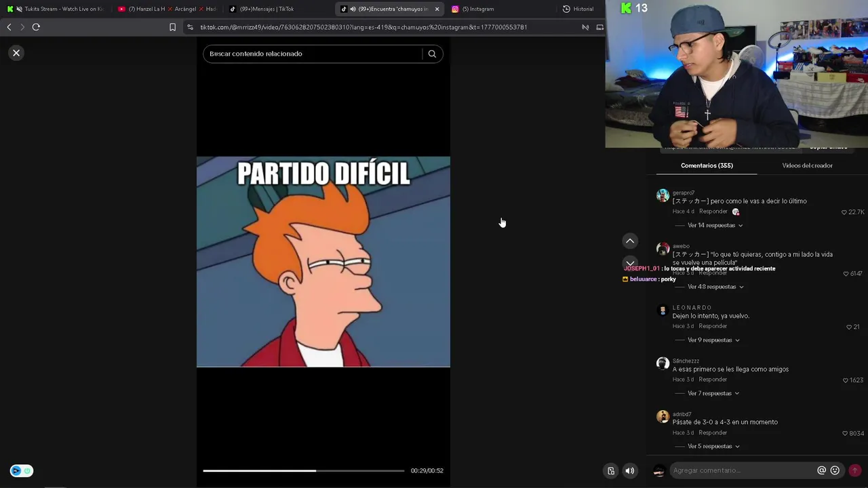Image resolution: width=868 pixels, height=488 pixels.
Task: Open the site settings icon before the URL
Action: click(x=191, y=27)
